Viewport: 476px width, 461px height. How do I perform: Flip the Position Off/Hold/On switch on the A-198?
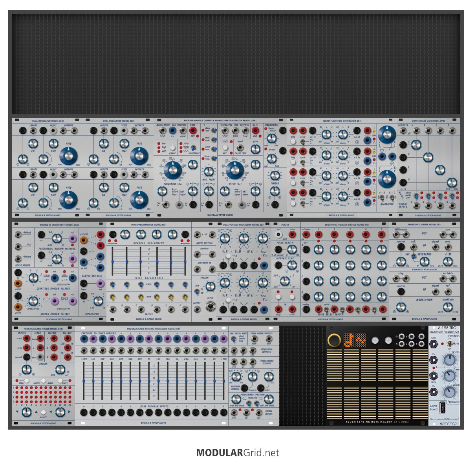(x=449, y=344)
